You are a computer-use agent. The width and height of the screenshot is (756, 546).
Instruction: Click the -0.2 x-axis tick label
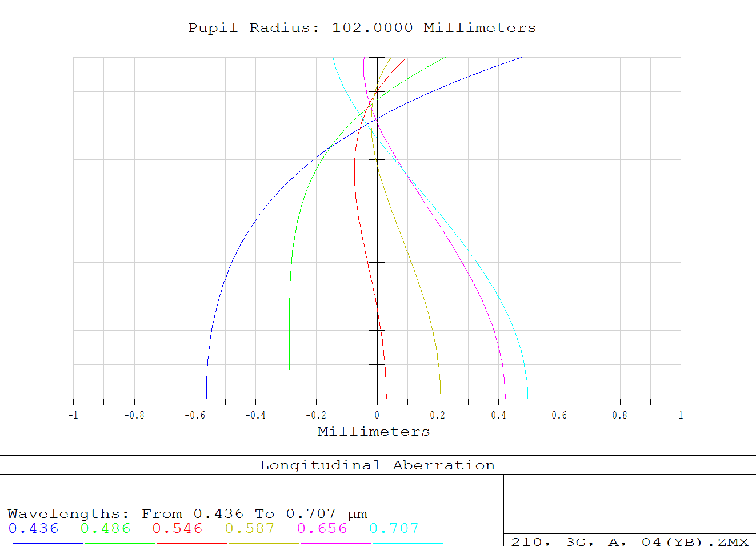tap(316, 415)
